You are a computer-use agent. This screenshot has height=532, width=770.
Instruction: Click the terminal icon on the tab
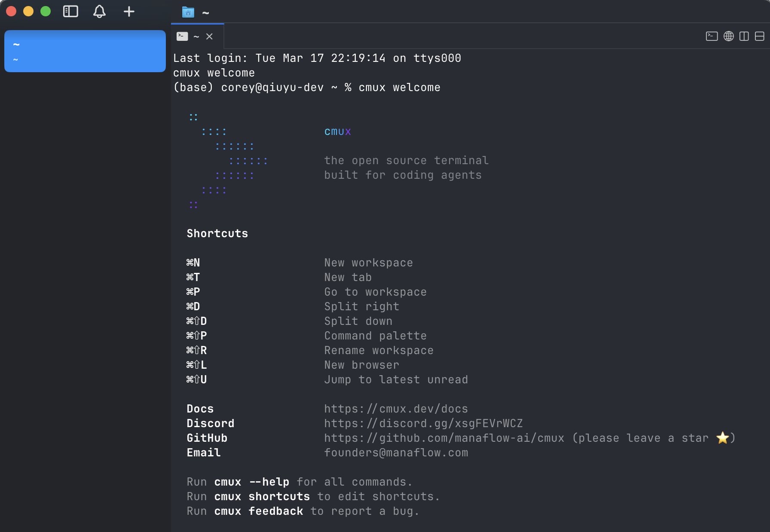click(x=182, y=37)
